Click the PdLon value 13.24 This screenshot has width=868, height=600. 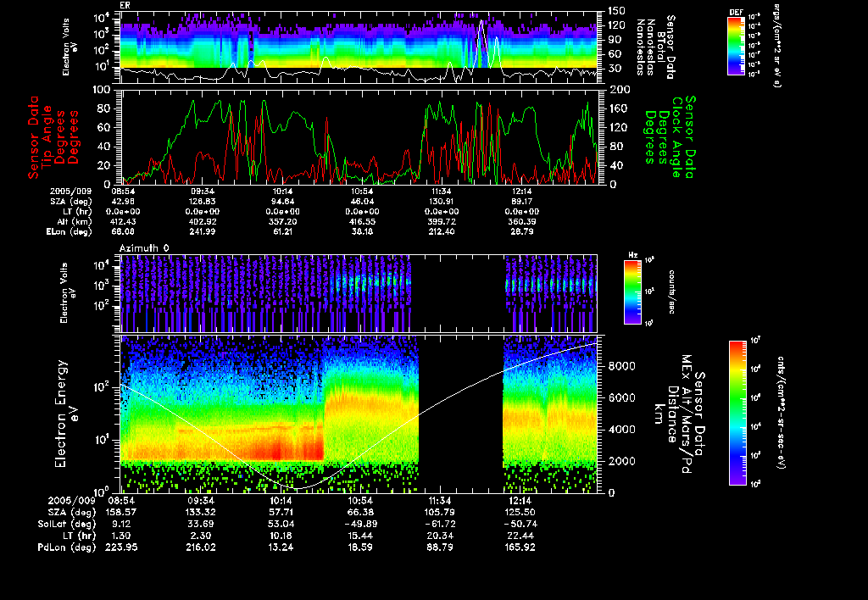[281, 547]
